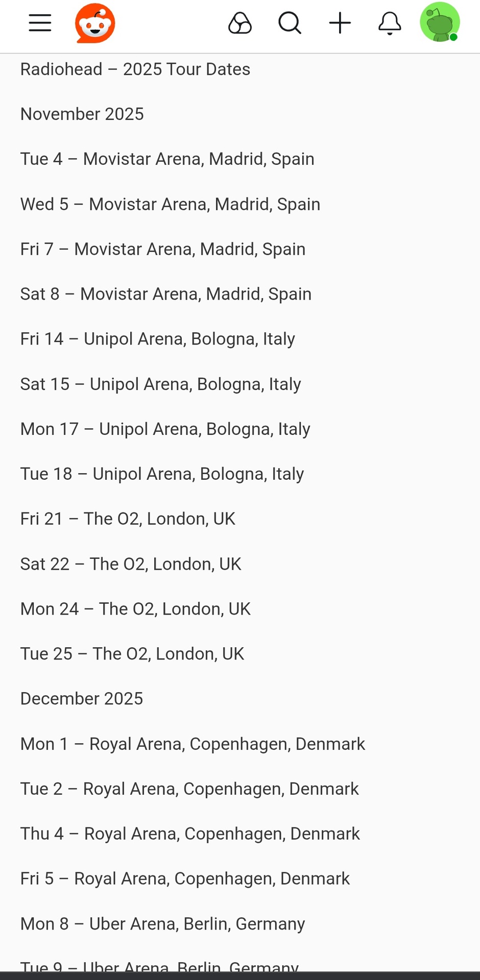The height and width of the screenshot is (980, 480).
Task: Select the Tue 4 Madrid show line
Action: [x=167, y=159]
